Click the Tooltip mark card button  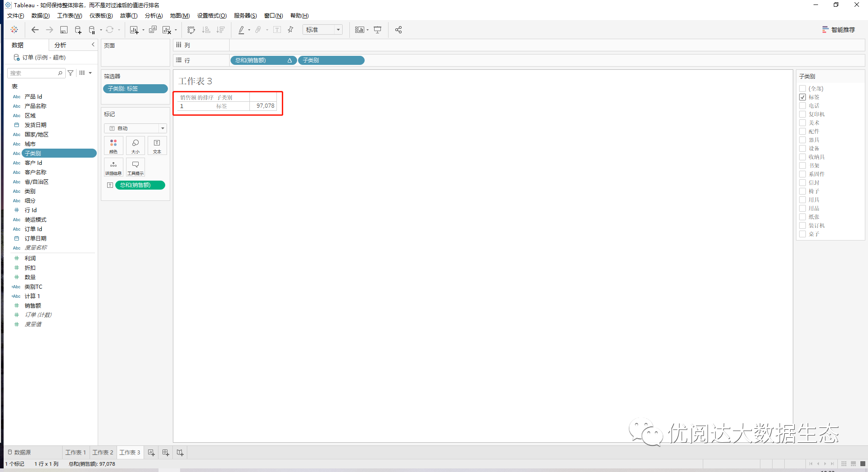click(136, 167)
